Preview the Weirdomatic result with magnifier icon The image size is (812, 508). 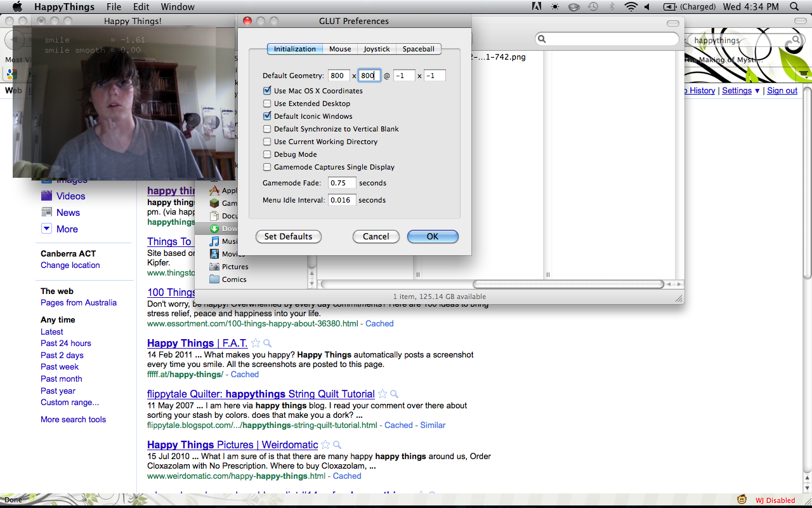coord(337,445)
